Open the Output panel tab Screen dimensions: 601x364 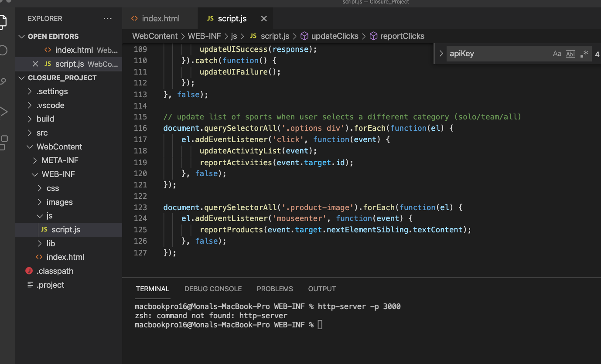[x=322, y=289]
